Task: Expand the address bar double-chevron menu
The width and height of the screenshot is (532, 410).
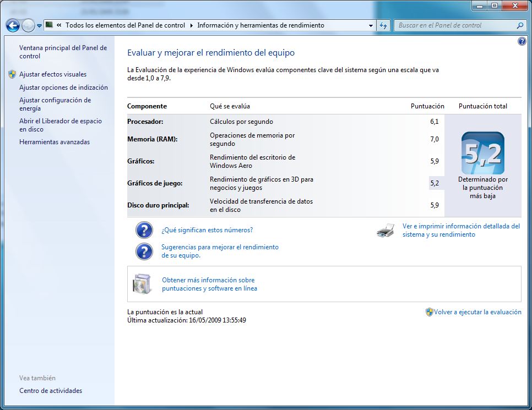Action: click(x=59, y=25)
